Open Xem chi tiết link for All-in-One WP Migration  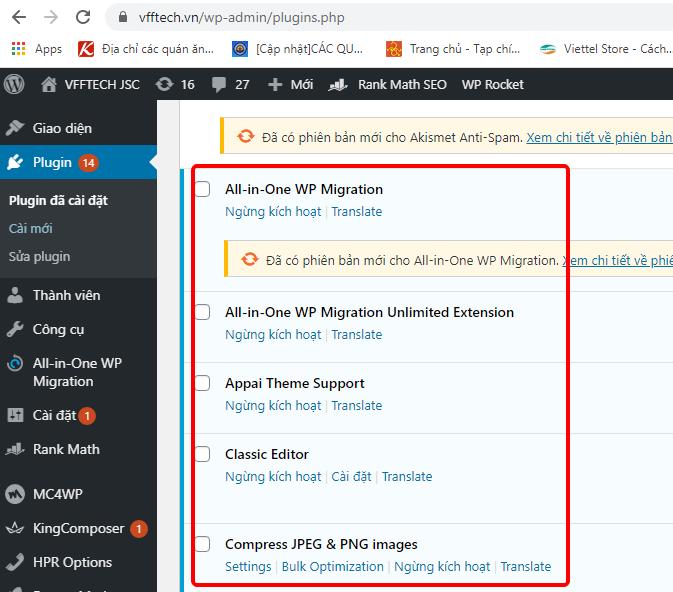(x=617, y=261)
